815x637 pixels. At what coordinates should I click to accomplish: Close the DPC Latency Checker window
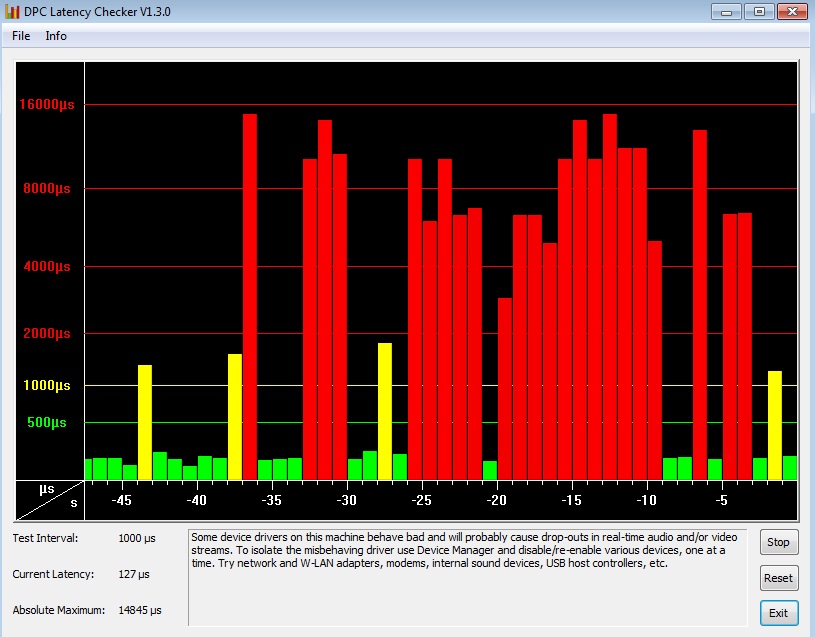[792, 11]
